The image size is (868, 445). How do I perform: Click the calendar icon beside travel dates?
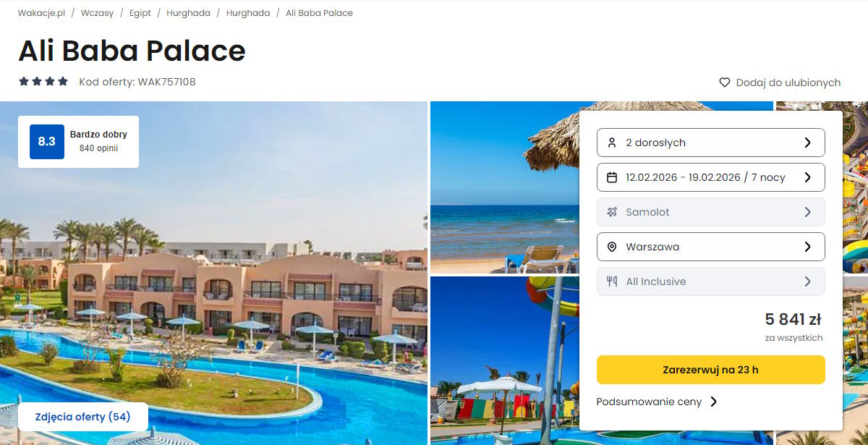(x=612, y=177)
